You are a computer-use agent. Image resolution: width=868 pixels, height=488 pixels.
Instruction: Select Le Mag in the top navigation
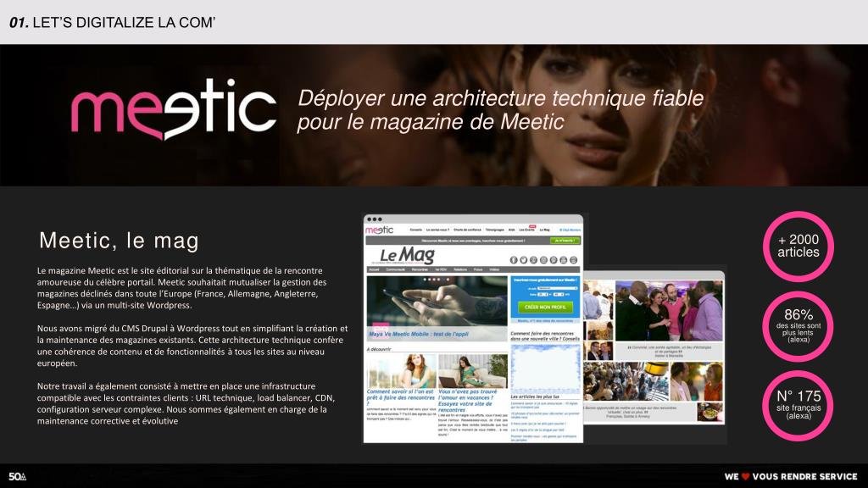pos(545,230)
